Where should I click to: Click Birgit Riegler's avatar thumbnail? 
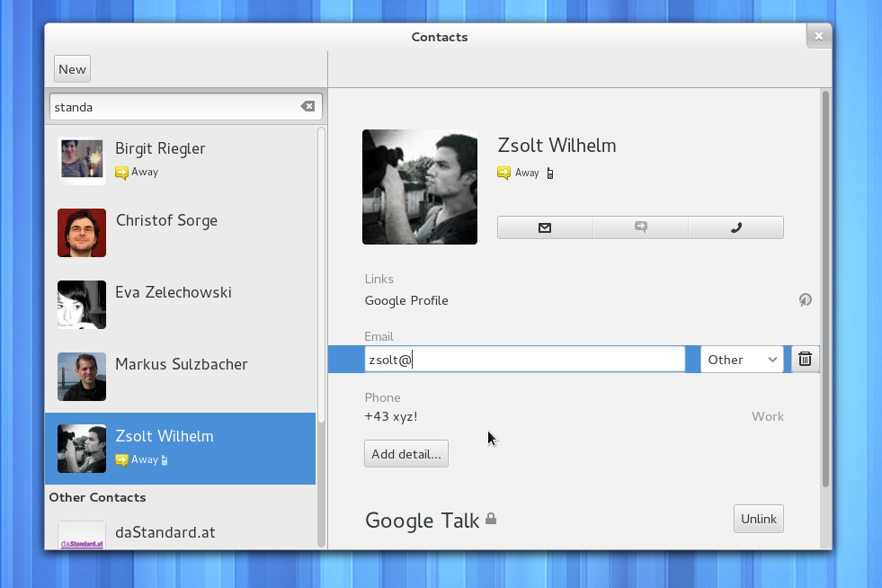pos(82,160)
